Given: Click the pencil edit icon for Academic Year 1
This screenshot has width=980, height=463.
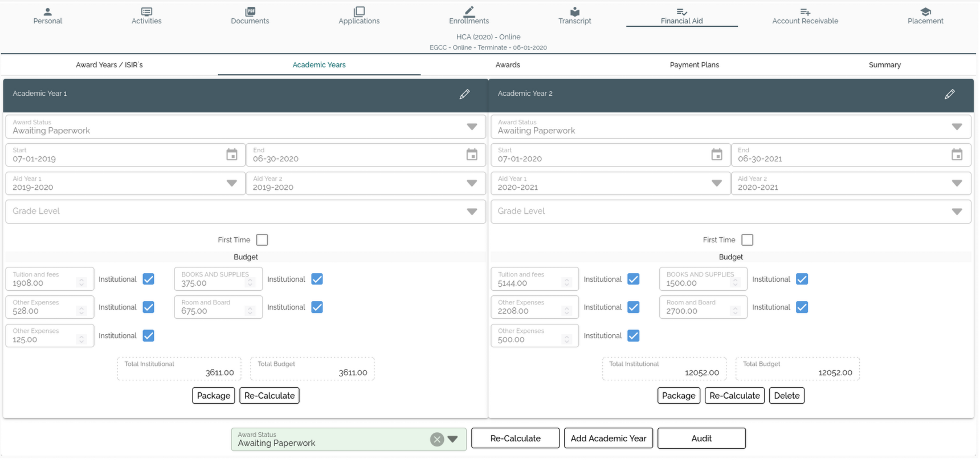Looking at the screenshot, I should point(464,94).
